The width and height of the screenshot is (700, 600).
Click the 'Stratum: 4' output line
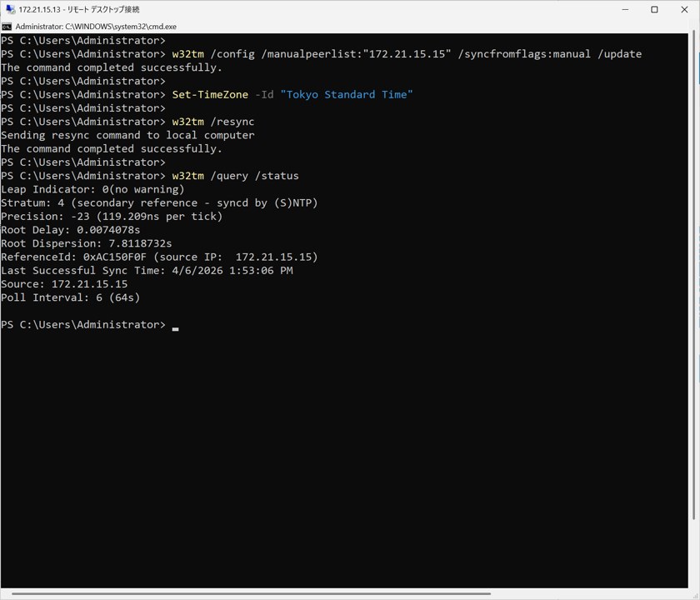[159, 202]
